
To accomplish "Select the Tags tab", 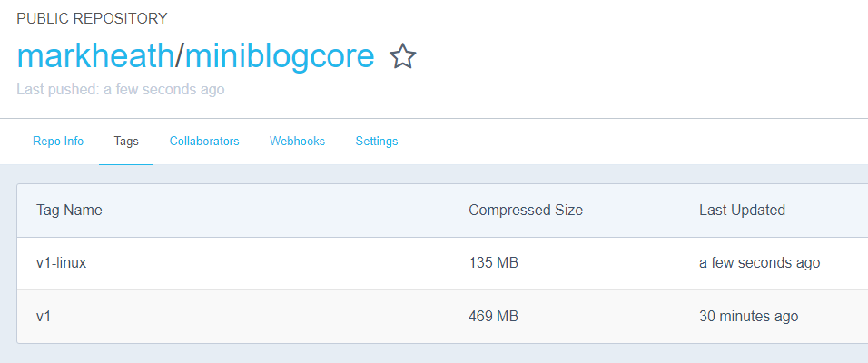I will click(126, 142).
